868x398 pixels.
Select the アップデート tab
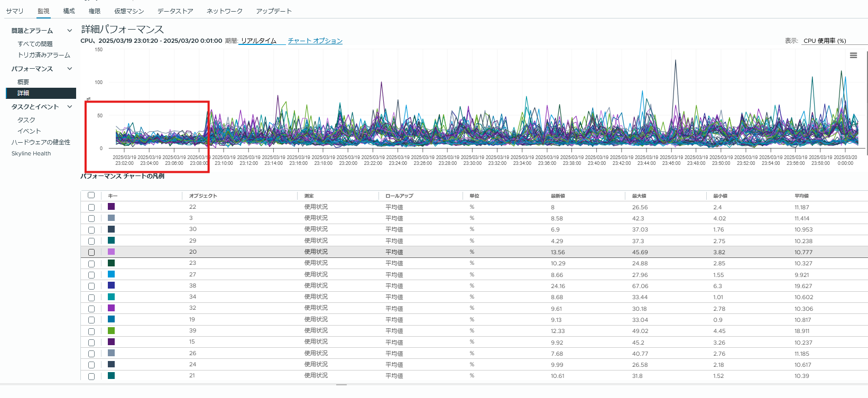pos(274,11)
